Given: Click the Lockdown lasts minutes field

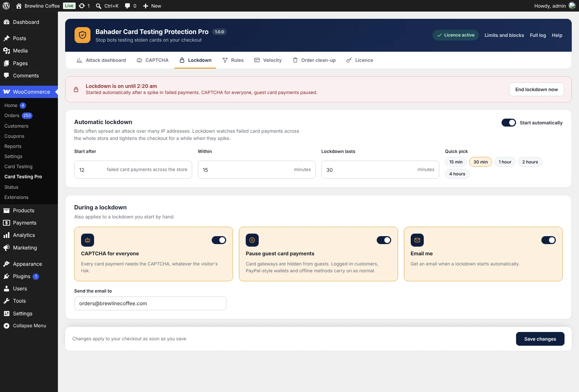Looking at the screenshot, I should pyautogui.click(x=380, y=170).
